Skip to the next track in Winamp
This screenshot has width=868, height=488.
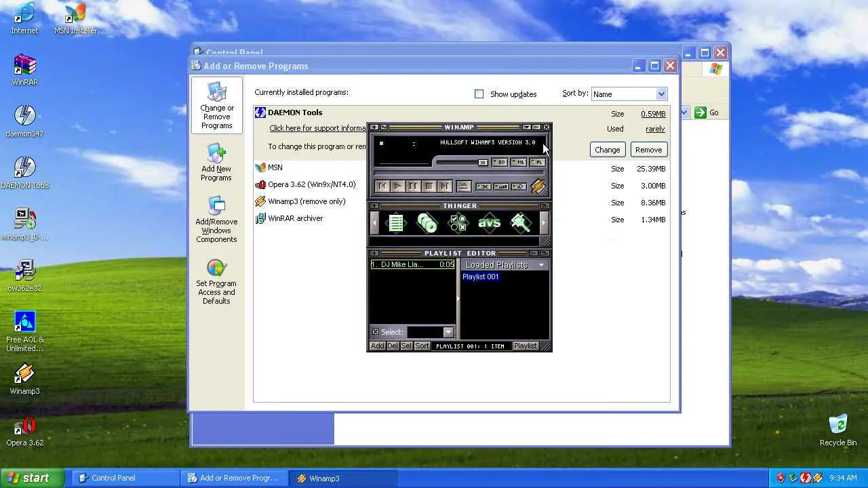(444, 186)
